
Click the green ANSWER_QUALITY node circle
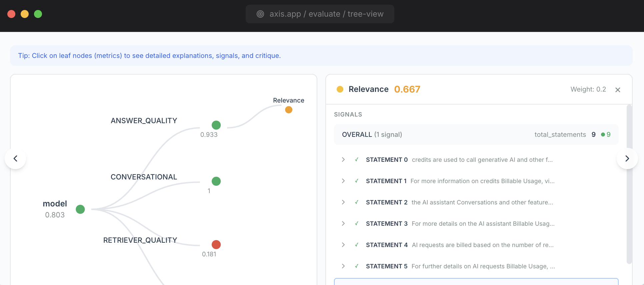(216, 125)
